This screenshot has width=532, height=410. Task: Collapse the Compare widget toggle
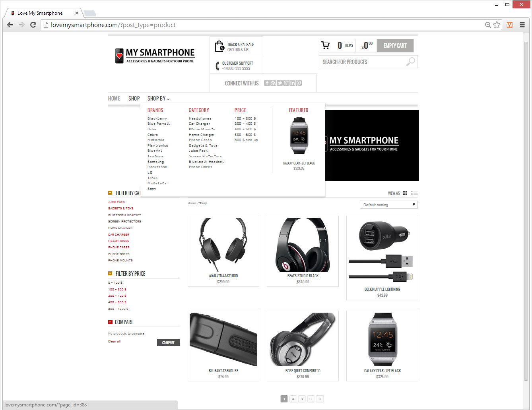pos(110,322)
